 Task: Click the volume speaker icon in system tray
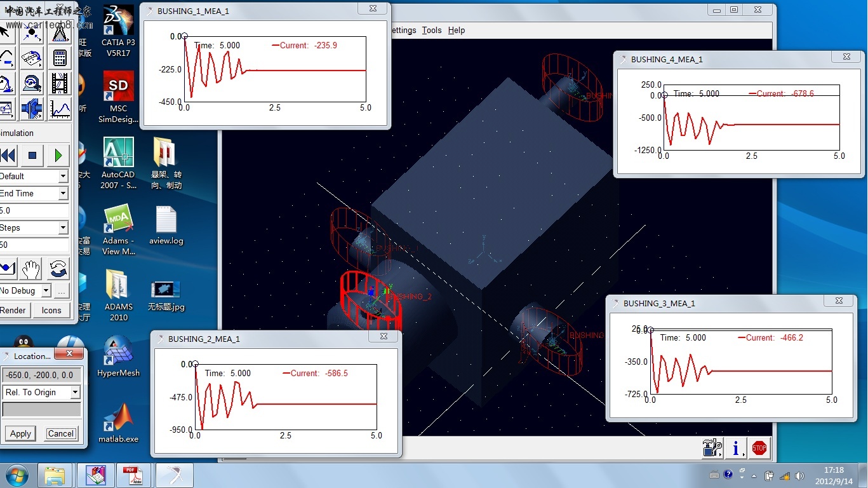pyautogui.click(x=799, y=475)
